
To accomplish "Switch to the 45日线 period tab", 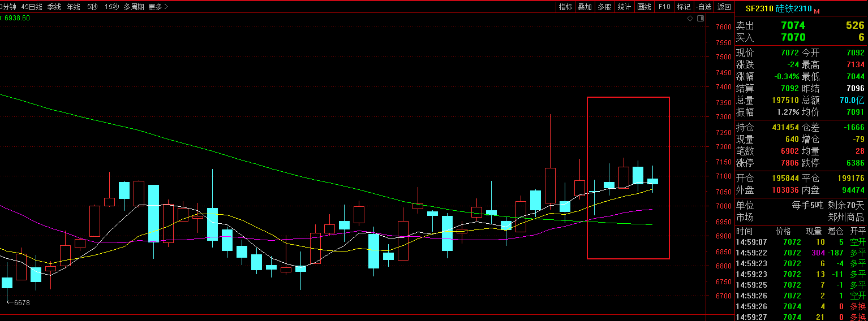I will pos(32,7).
